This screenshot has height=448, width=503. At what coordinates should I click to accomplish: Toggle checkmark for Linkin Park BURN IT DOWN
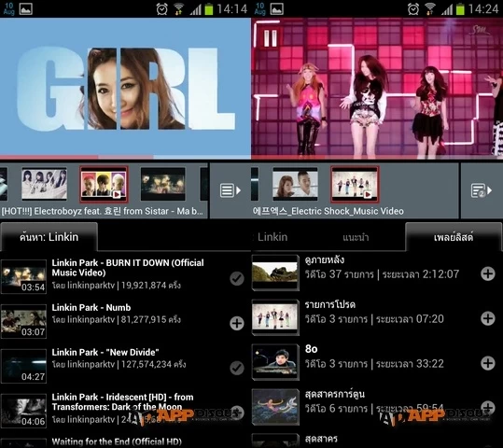pyautogui.click(x=237, y=278)
